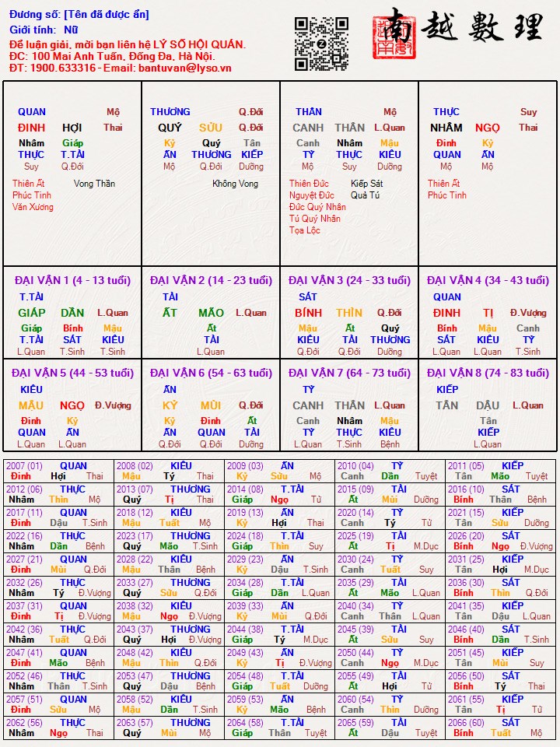
Task: Select ĐẠI VẬN 8 (74 - 83 tuổi) header
Action: [x=488, y=373]
